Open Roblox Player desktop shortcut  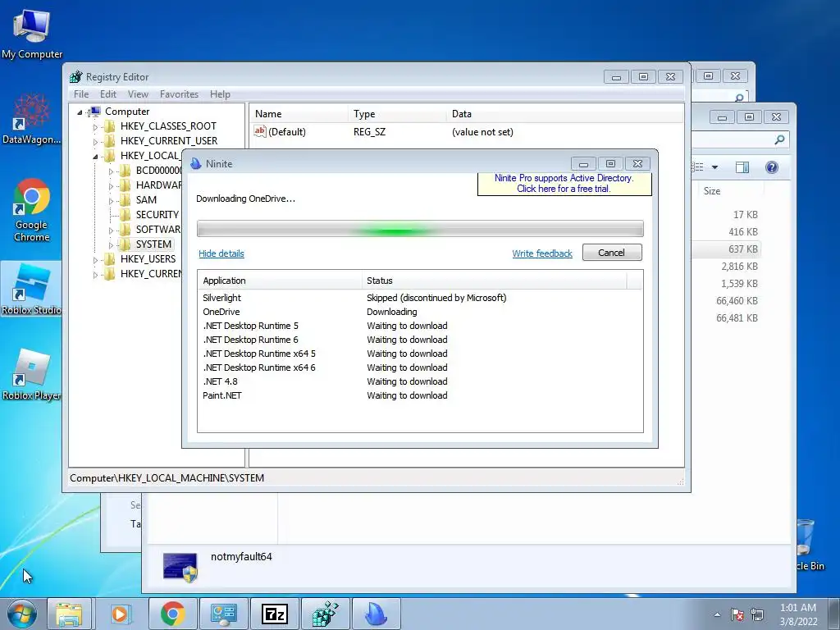(31, 374)
